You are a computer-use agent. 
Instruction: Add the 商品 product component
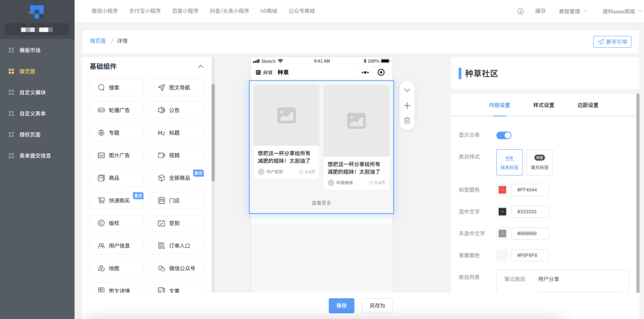tap(116, 178)
